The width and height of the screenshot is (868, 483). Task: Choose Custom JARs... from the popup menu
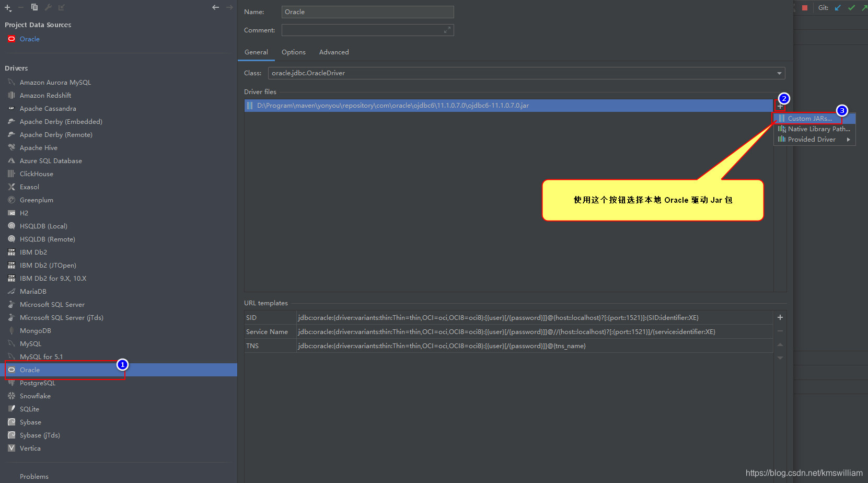click(x=814, y=119)
